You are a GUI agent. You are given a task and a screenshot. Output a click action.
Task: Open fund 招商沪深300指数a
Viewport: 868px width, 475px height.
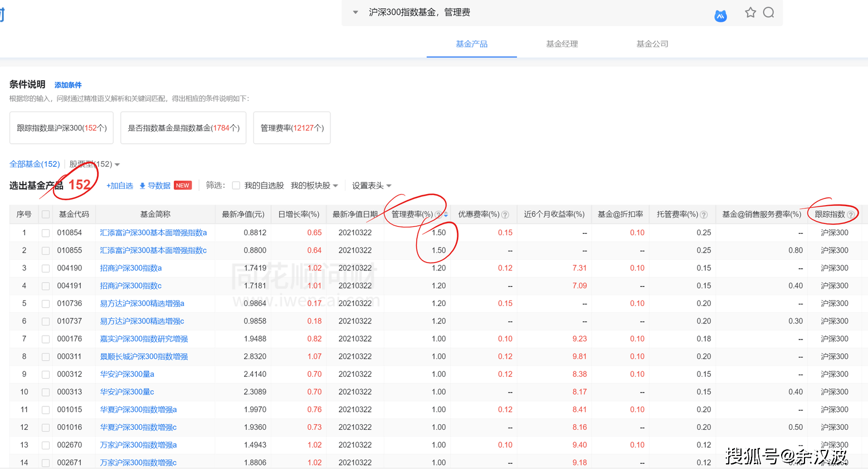coord(131,268)
